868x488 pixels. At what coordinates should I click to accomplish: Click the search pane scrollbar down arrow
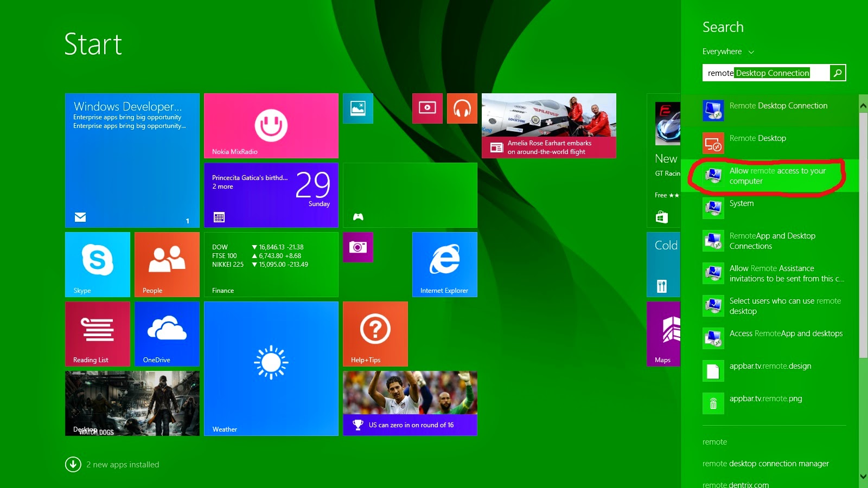(x=863, y=477)
